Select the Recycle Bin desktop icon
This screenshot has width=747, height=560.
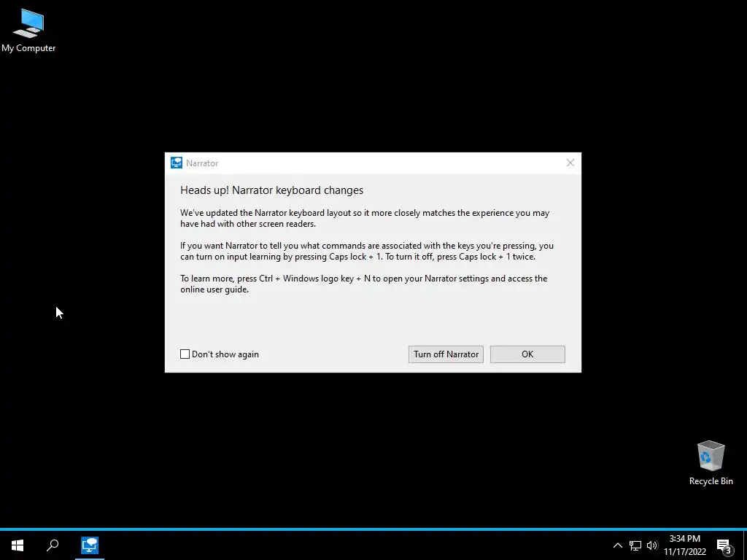[711, 463]
